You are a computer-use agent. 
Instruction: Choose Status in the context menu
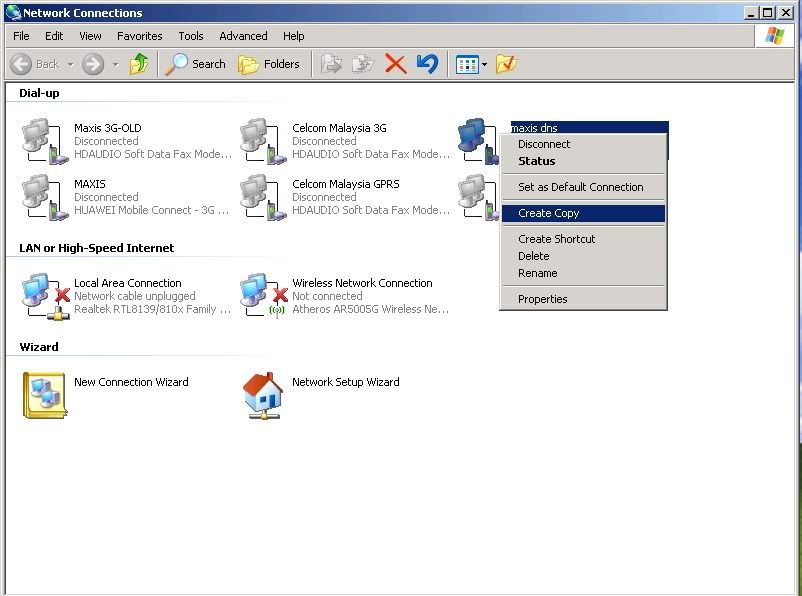(583, 161)
